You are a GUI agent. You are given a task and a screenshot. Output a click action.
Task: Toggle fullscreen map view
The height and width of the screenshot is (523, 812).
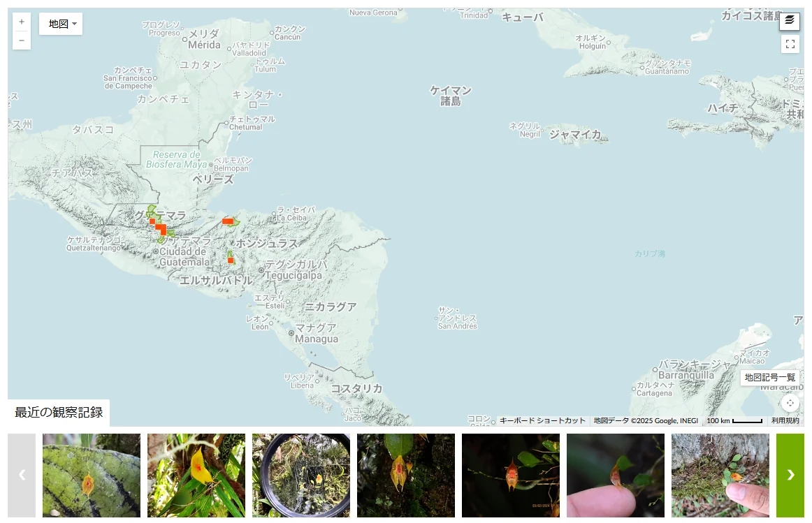tap(790, 45)
